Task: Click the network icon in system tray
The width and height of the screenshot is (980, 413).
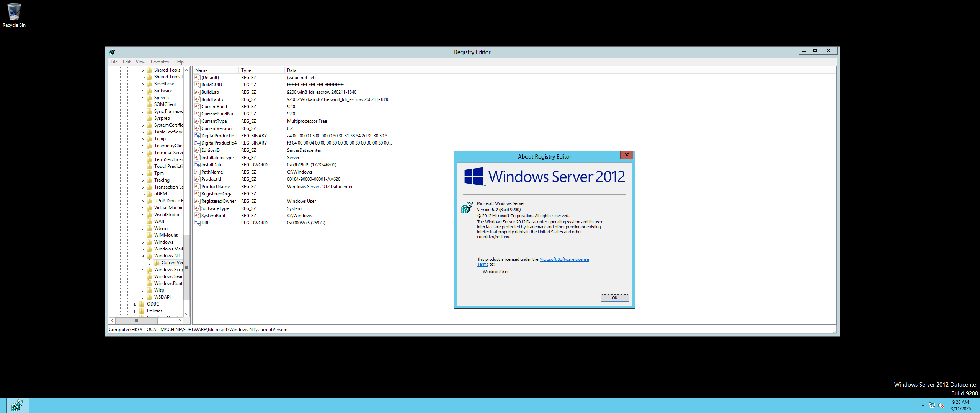Action: pos(932,405)
